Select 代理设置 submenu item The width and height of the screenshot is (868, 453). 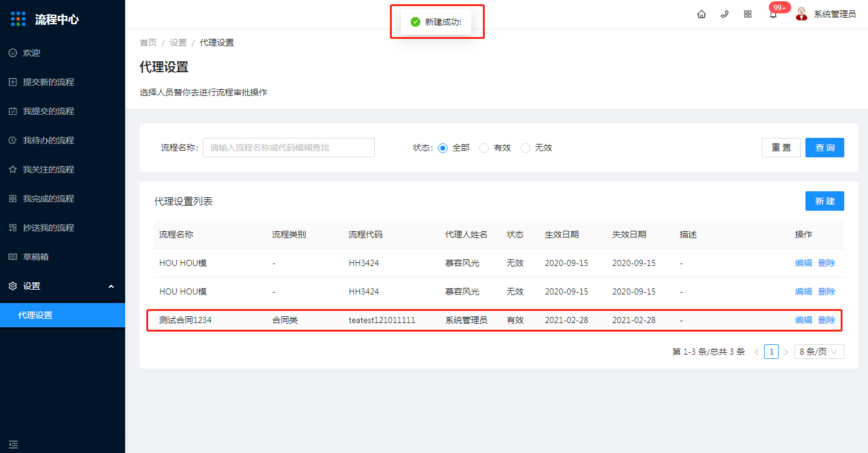(63, 315)
